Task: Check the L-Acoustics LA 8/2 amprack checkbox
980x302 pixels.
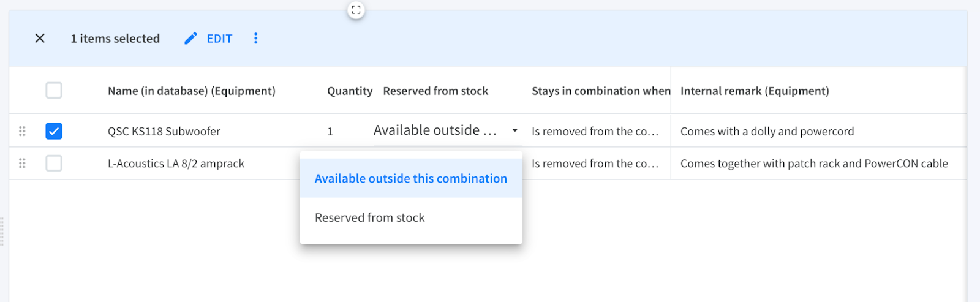Action: (x=54, y=164)
